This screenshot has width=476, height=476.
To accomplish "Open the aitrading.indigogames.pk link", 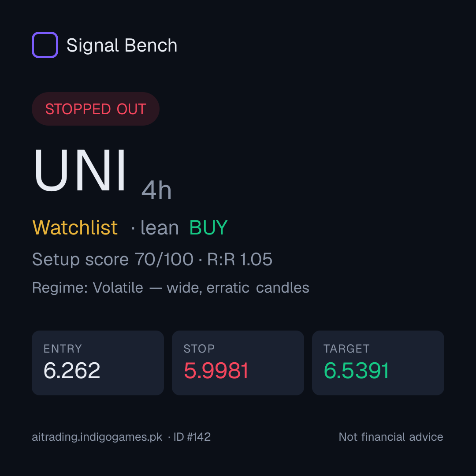I will tap(97, 437).
